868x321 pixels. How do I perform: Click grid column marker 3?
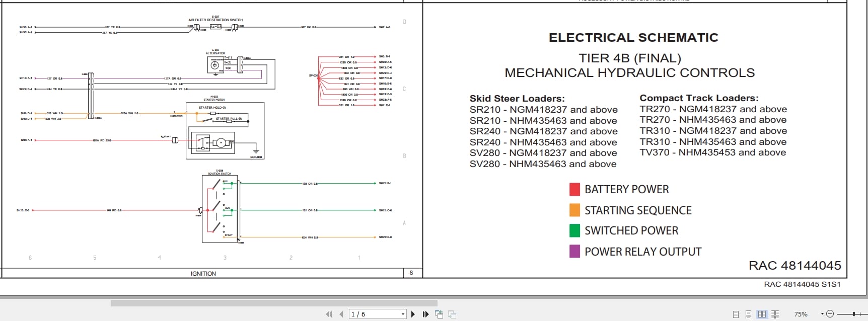[x=225, y=258]
